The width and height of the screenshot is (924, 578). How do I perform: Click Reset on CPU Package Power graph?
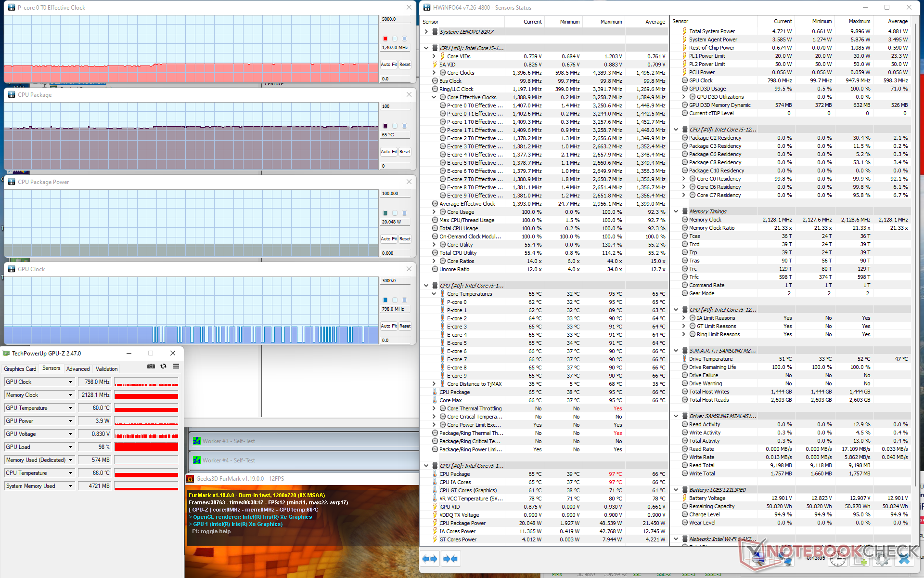click(x=405, y=239)
